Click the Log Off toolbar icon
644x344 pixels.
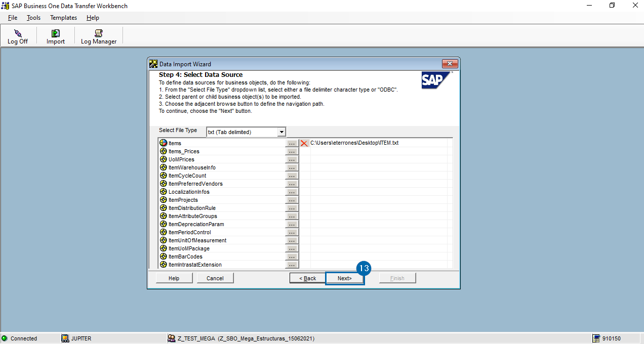[x=18, y=33]
